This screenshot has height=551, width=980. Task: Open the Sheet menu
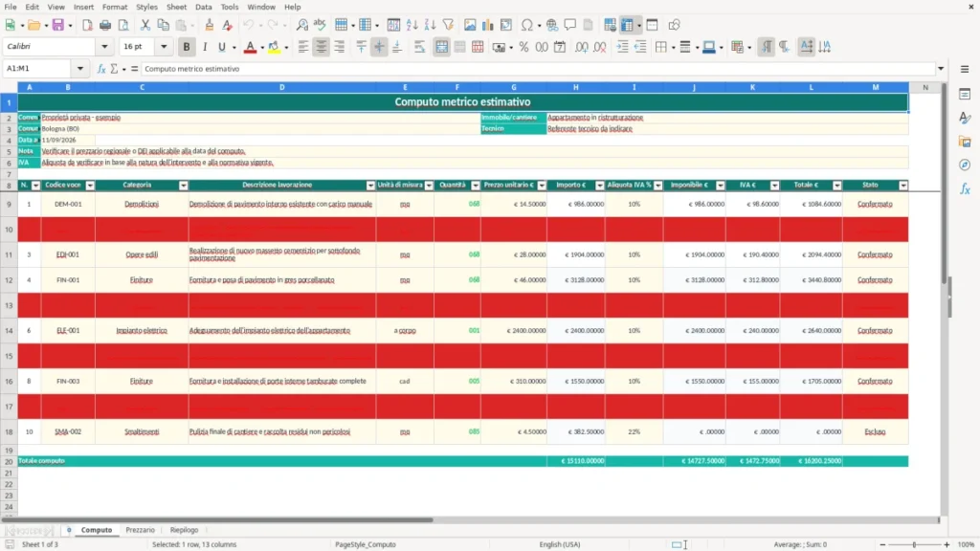tap(176, 7)
